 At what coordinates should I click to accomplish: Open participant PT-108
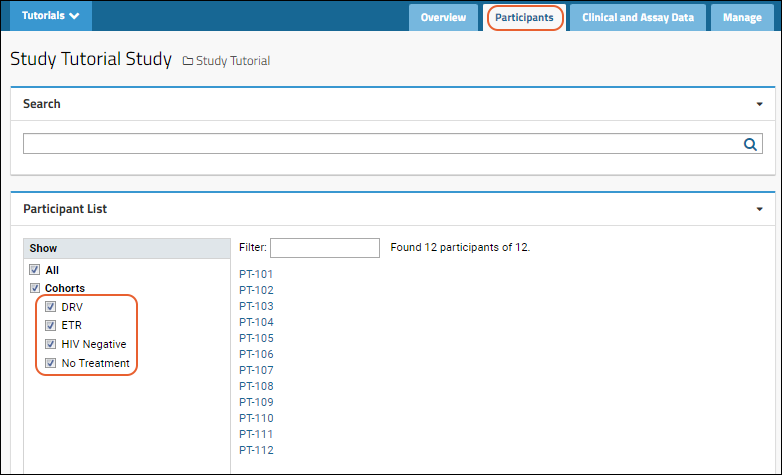256,386
